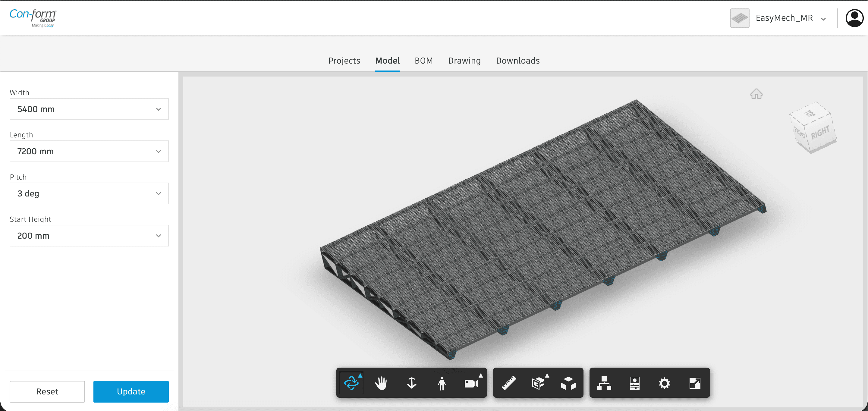The image size is (868, 411).
Task: Click the Pitch field label
Action: click(x=18, y=177)
